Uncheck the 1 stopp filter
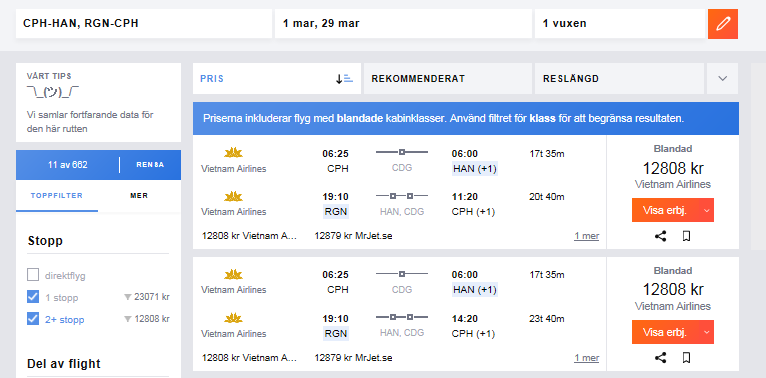 pyautogui.click(x=33, y=297)
